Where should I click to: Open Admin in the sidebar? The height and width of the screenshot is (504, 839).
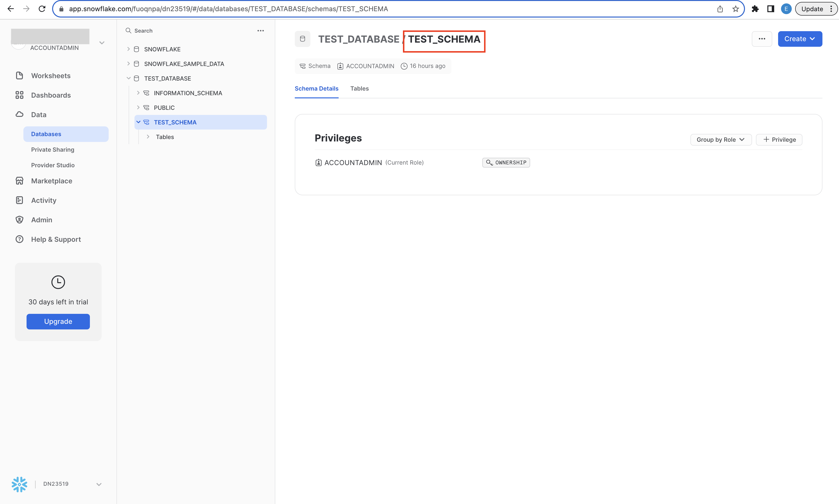tap(41, 220)
